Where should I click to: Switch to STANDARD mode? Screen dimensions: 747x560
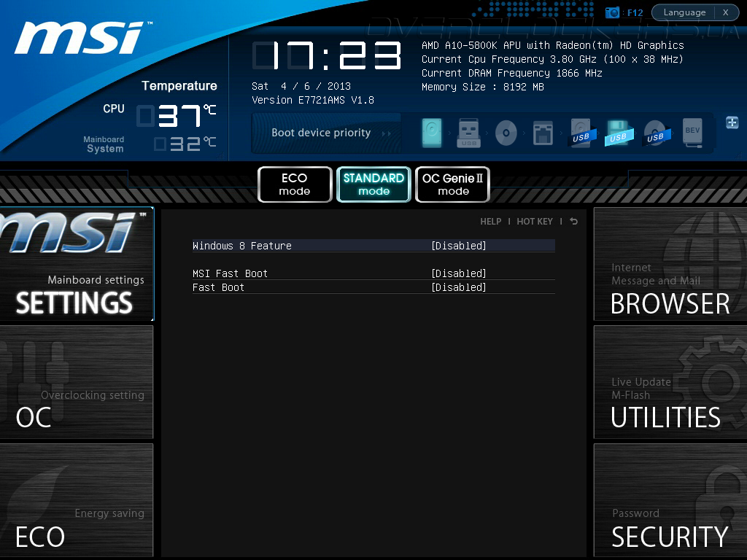374,184
